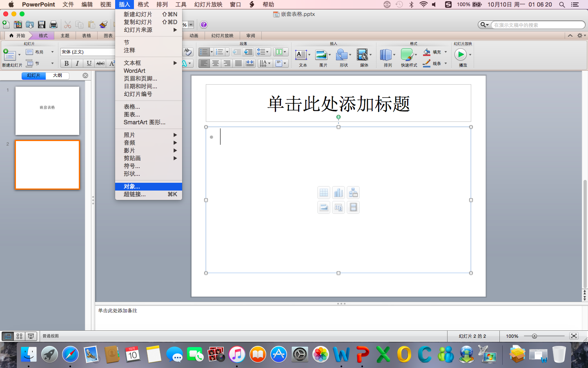Switch to slide sorter view

tap(19, 336)
